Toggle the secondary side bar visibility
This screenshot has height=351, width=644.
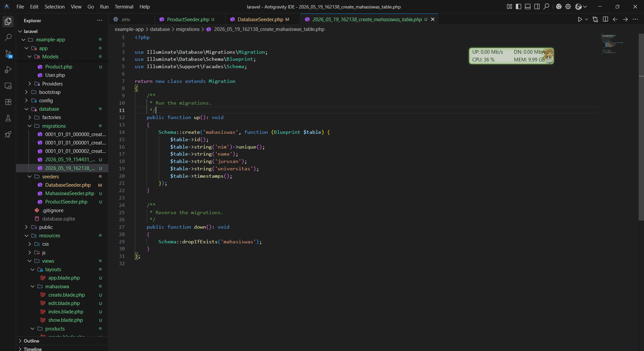[537, 6]
